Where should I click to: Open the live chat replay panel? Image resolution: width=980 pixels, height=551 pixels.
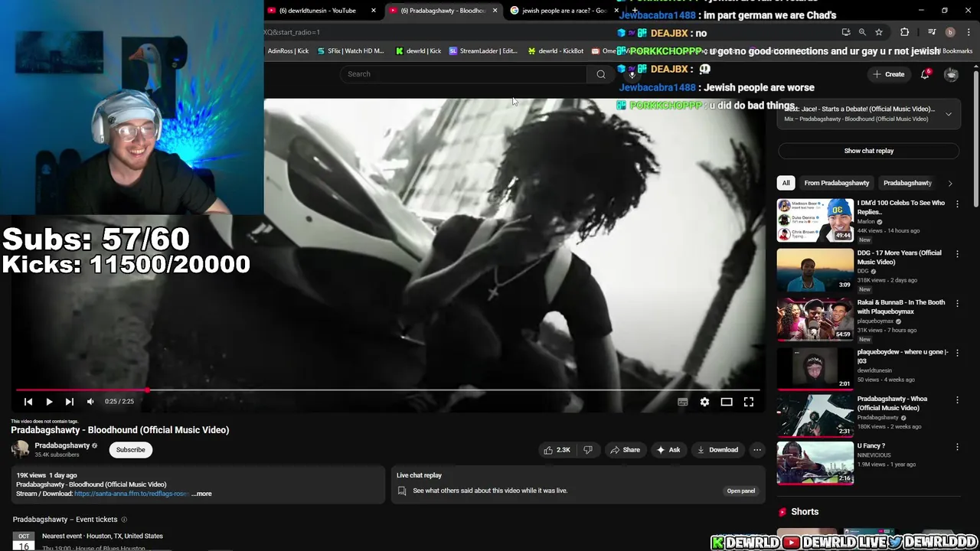click(x=740, y=491)
